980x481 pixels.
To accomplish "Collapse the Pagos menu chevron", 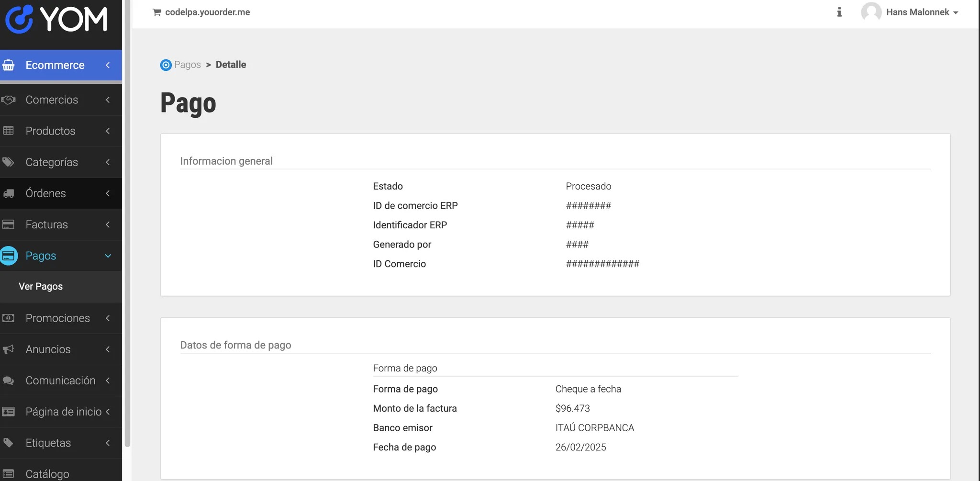I will coord(108,256).
